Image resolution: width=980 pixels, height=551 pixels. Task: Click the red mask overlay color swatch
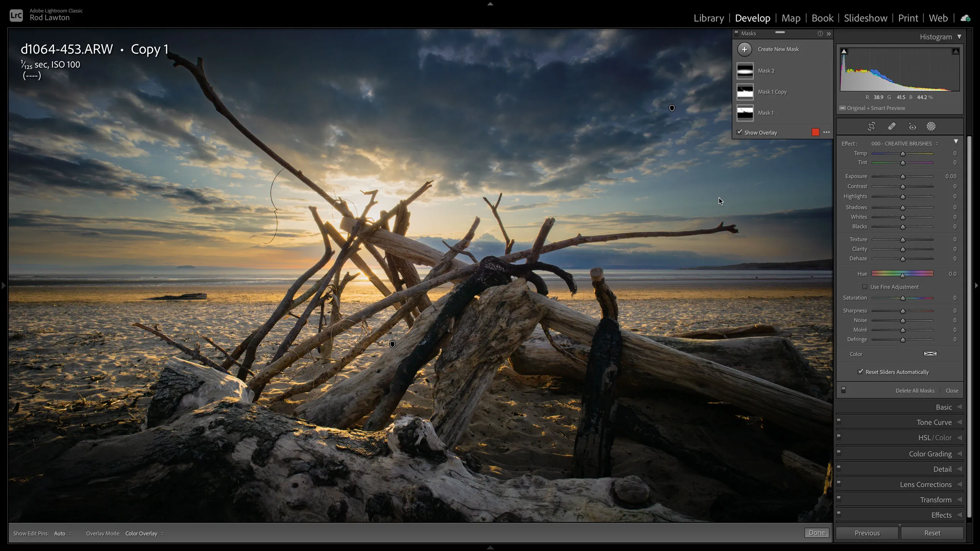(x=815, y=132)
